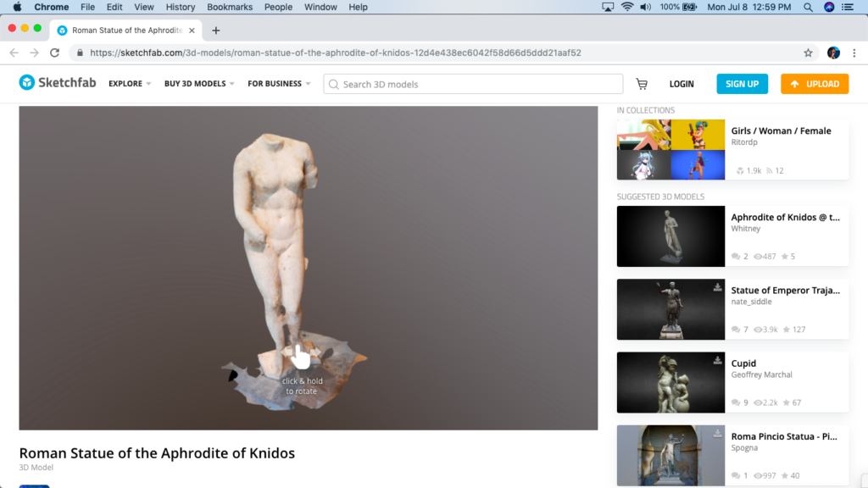Click the 3D statue viewer
Image resolution: width=868 pixels, height=488 pixels.
pyautogui.click(x=309, y=269)
